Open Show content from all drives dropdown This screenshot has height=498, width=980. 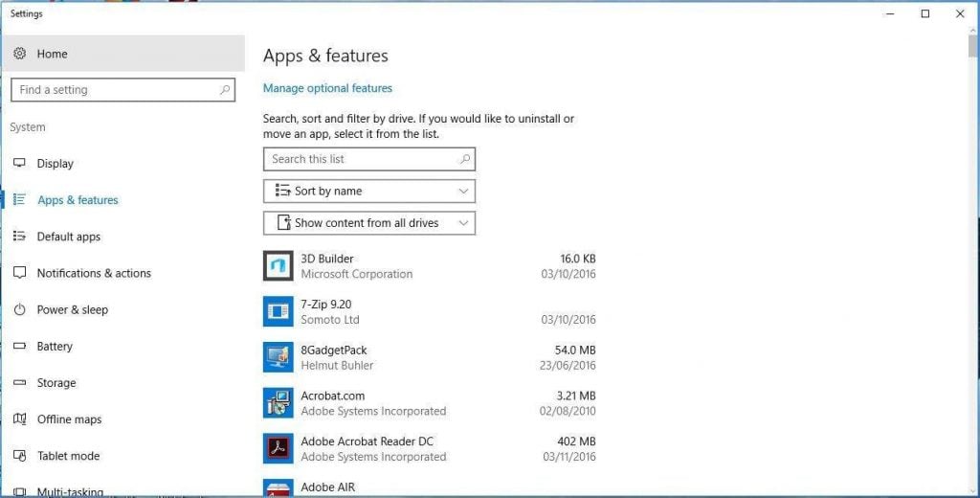[x=369, y=223]
